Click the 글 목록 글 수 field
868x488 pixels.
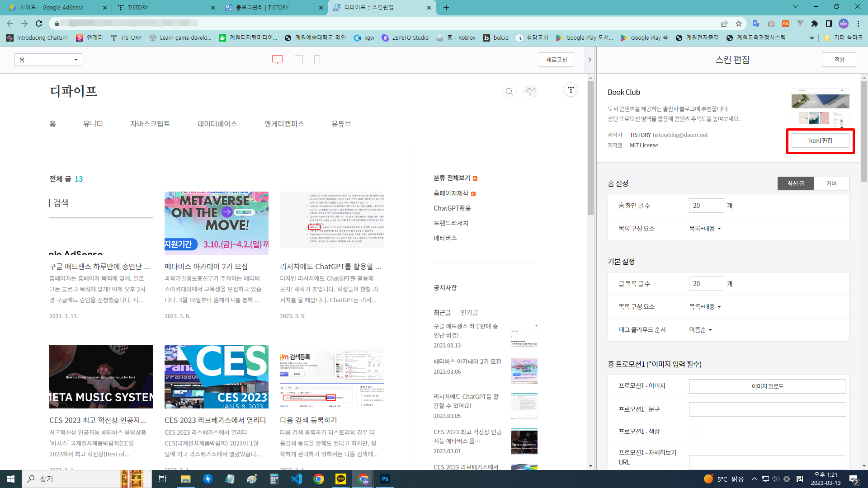[x=706, y=284]
